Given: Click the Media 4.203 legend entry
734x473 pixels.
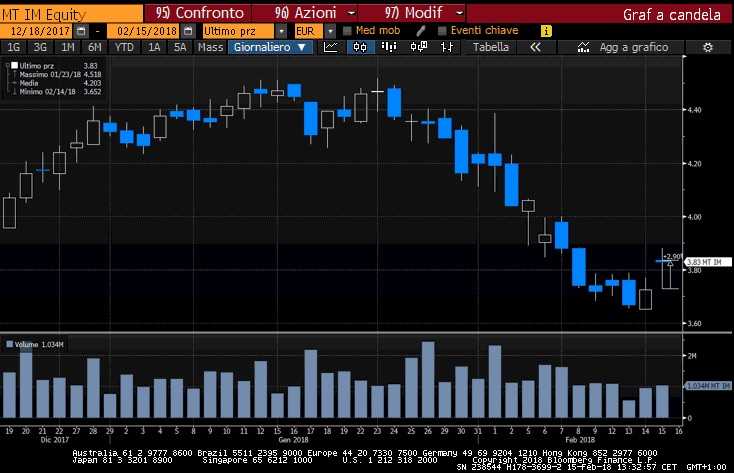Looking at the screenshot, I should coord(60,83).
